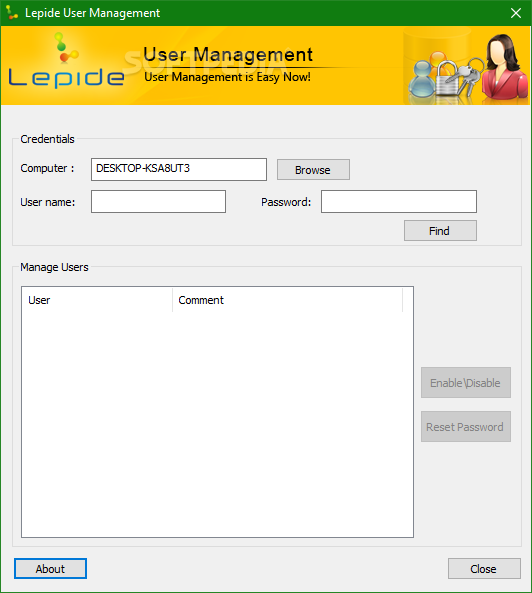Focus the Password input field
532x593 pixels.
click(399, 202)
